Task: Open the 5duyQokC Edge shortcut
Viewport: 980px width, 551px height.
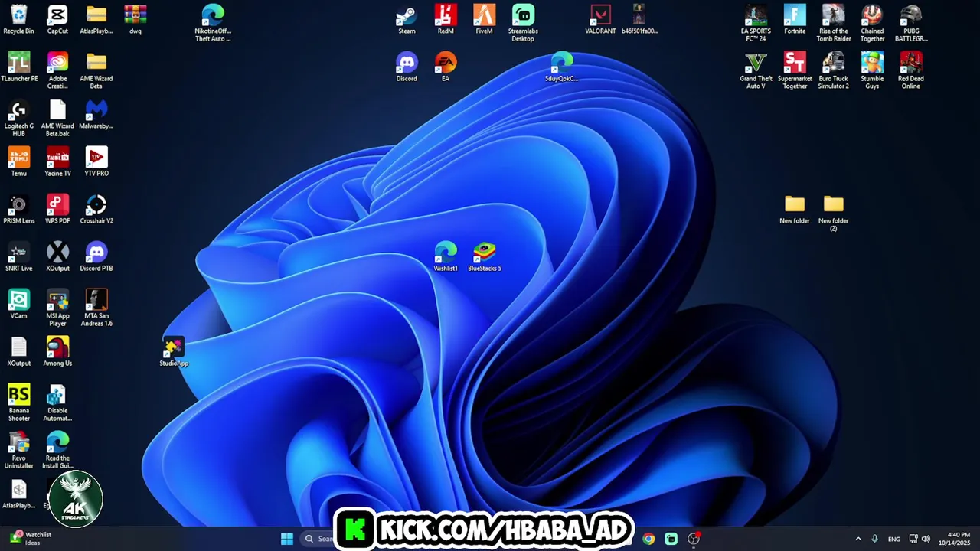Action: pyautogui.click(x=561, y=67)
